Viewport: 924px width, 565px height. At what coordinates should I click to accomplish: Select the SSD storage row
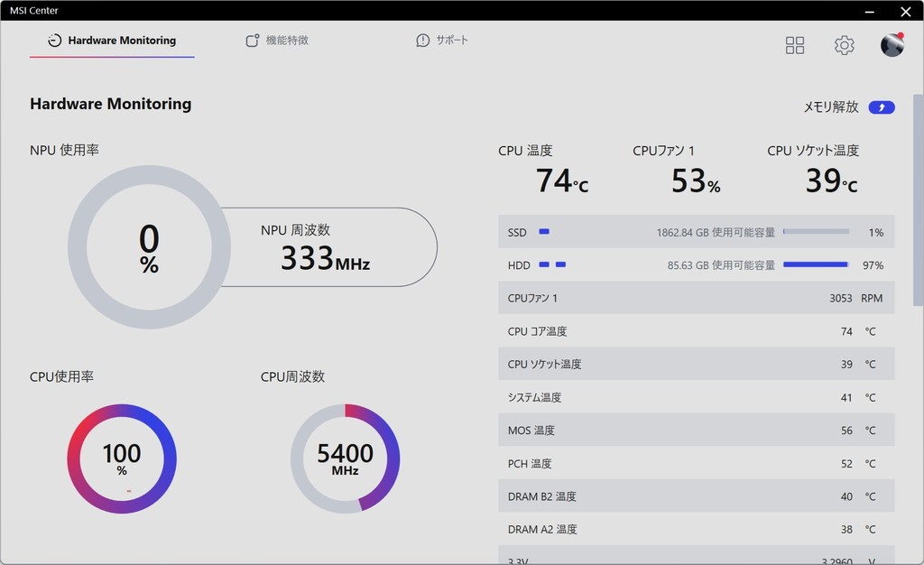click(697, 232)
